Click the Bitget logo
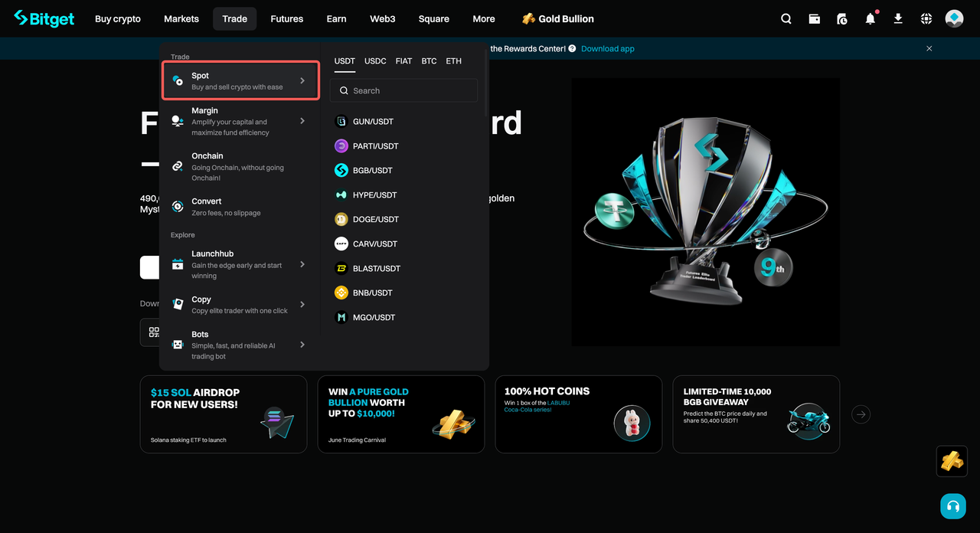The image size is (980, 533). click(44, 18)
